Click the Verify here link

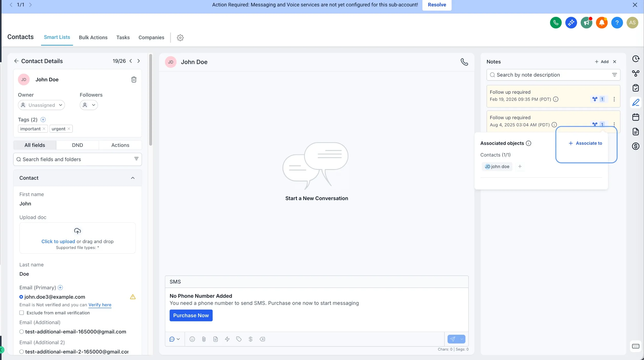coord(100,305)
